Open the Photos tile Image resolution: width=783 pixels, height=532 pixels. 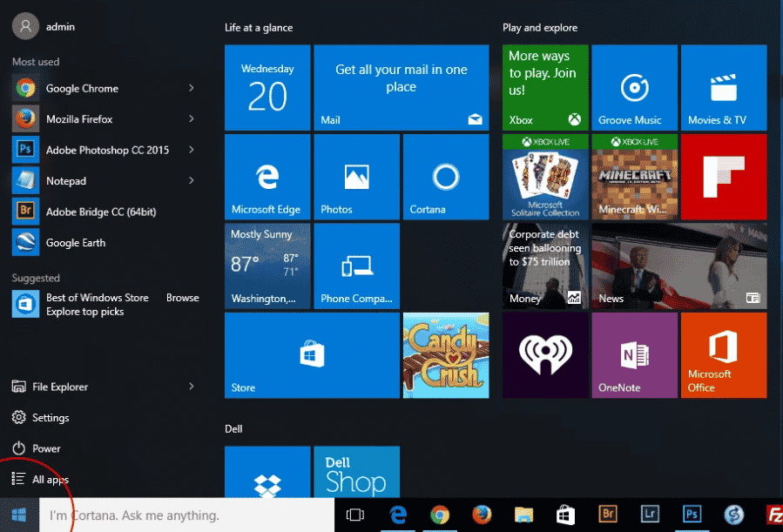(x=356, y=177)
